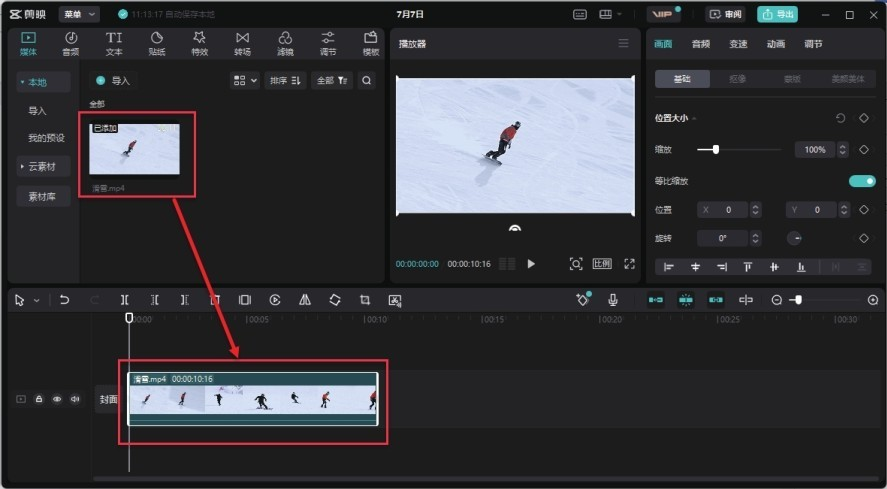887x489 pixels.
Task: Click the reset icon beside 位置大小
Action: tap(840, 118)
